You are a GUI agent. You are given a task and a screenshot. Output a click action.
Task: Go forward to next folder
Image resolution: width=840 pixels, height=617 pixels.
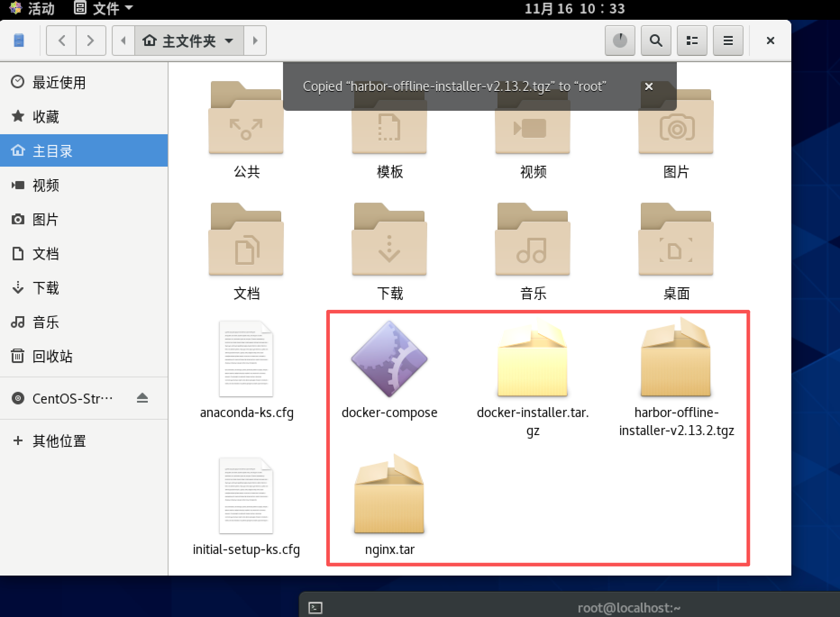(x=91, y=41)
